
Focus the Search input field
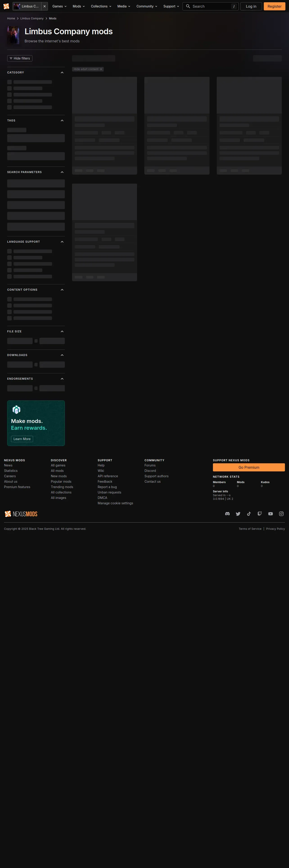point(211,6)
